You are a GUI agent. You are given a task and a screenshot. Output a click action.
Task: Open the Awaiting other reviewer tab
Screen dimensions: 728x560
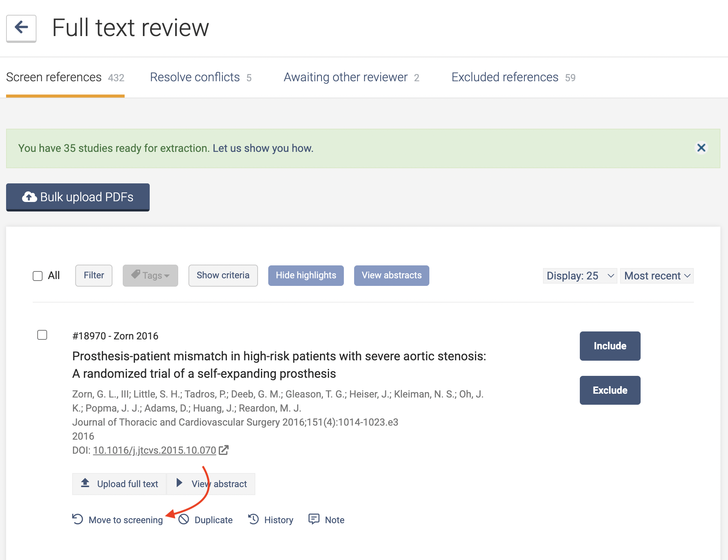[x=352, y=77]
